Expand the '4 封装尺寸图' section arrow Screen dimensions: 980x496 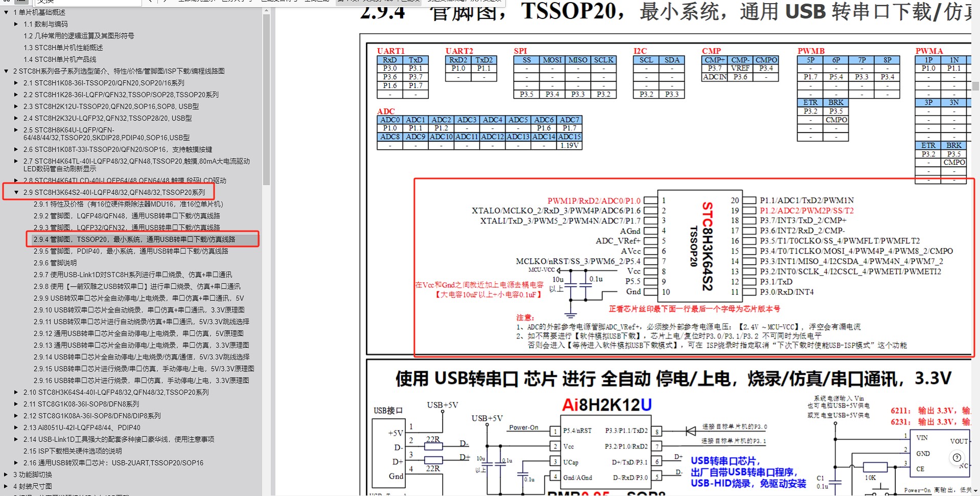[6, 486]
